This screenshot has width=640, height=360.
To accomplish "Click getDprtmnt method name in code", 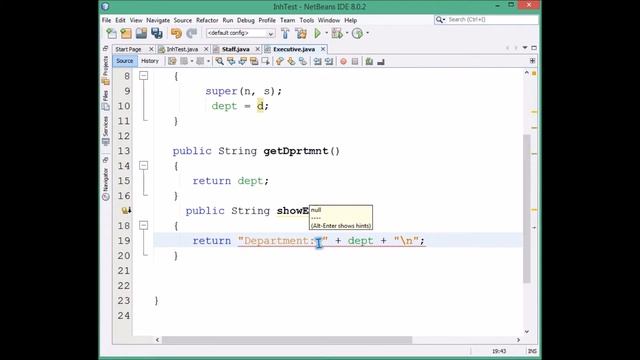I will pyautogui.click(x=297, y=151).
